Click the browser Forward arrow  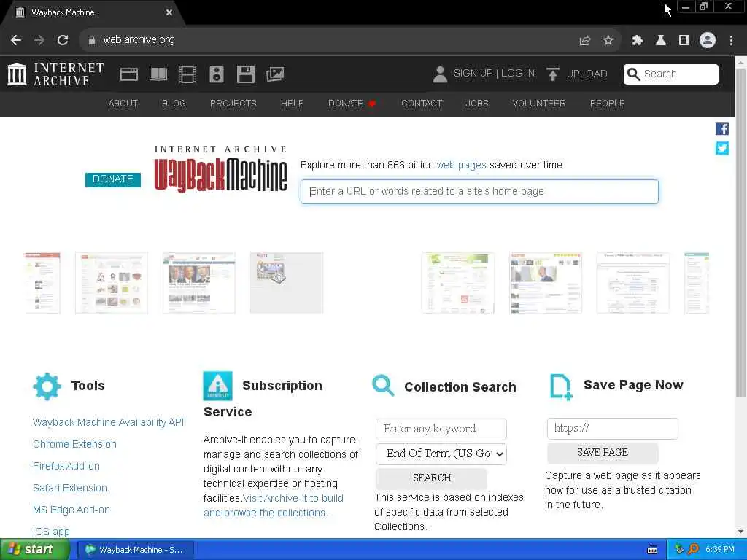click(39, 40)
